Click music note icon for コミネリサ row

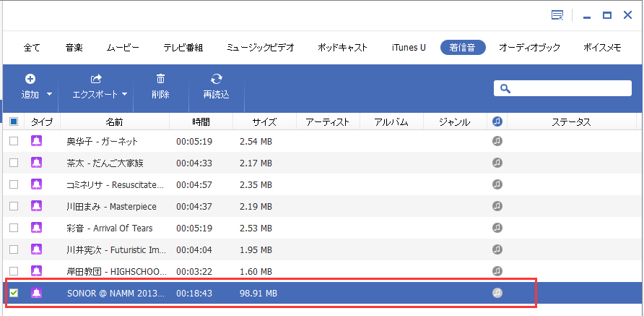497,184
